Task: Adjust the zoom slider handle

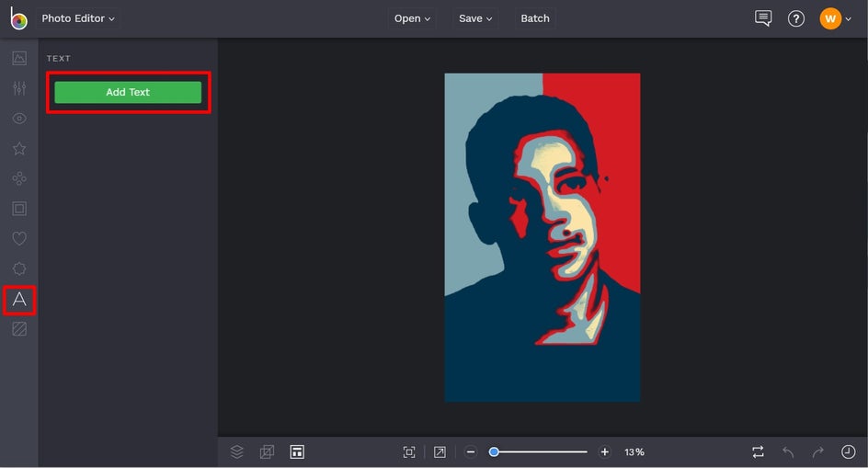Action: click(x=494, y=452)
